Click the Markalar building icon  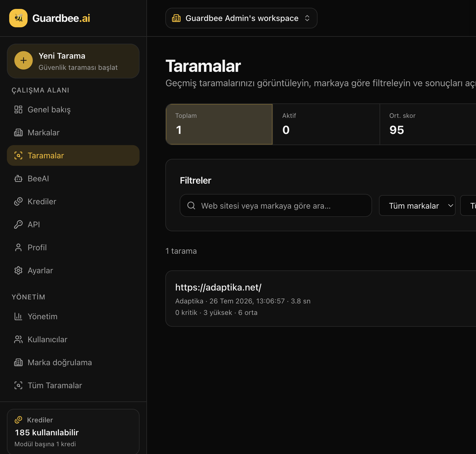coord(18,132)
